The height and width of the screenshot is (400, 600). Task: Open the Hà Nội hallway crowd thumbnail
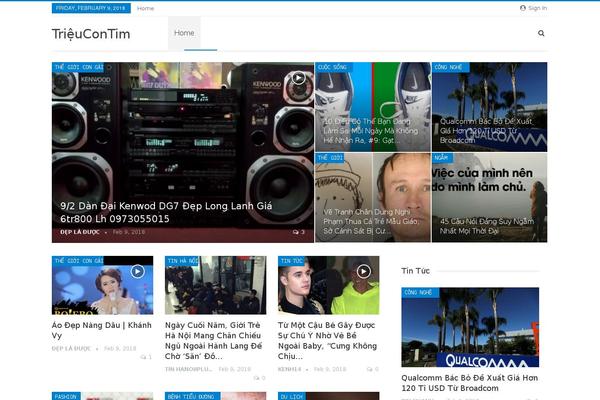[x=216, y=285]
